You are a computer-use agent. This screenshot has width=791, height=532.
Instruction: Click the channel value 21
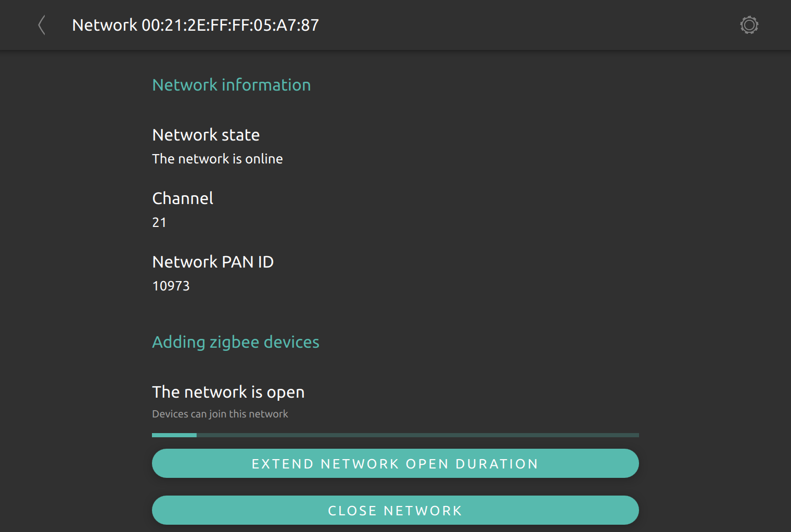[159, 222]
